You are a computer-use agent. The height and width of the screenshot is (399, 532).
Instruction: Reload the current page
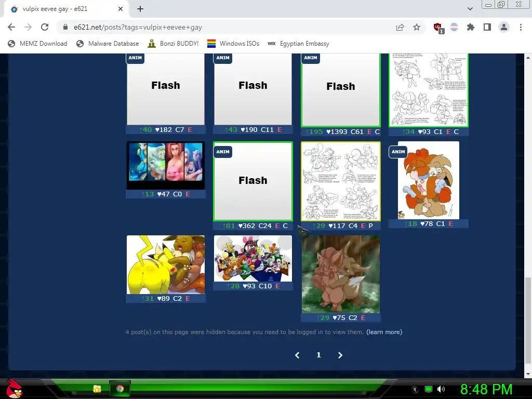pyautogui.click(x=45, y=27)
